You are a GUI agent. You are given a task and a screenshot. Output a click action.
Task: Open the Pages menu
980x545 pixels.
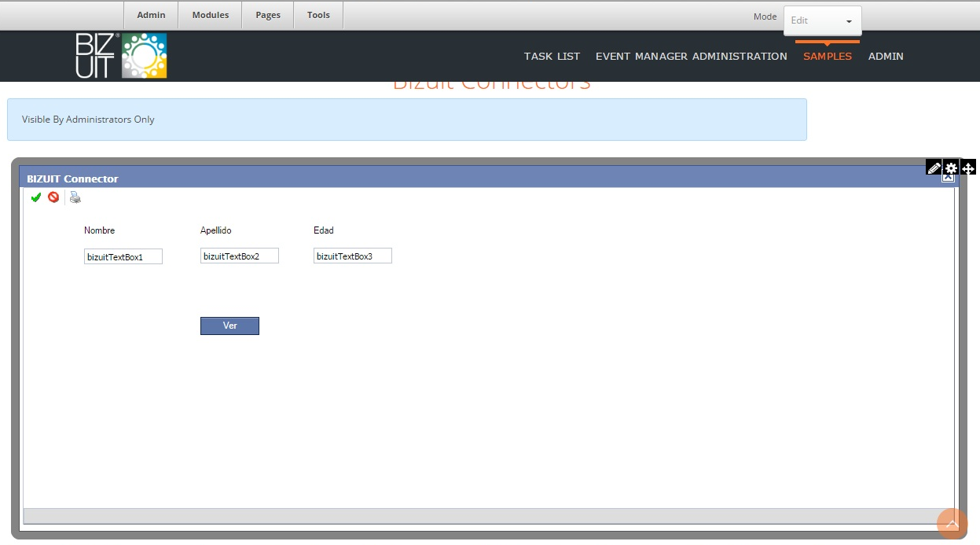[x=268, y=15]
